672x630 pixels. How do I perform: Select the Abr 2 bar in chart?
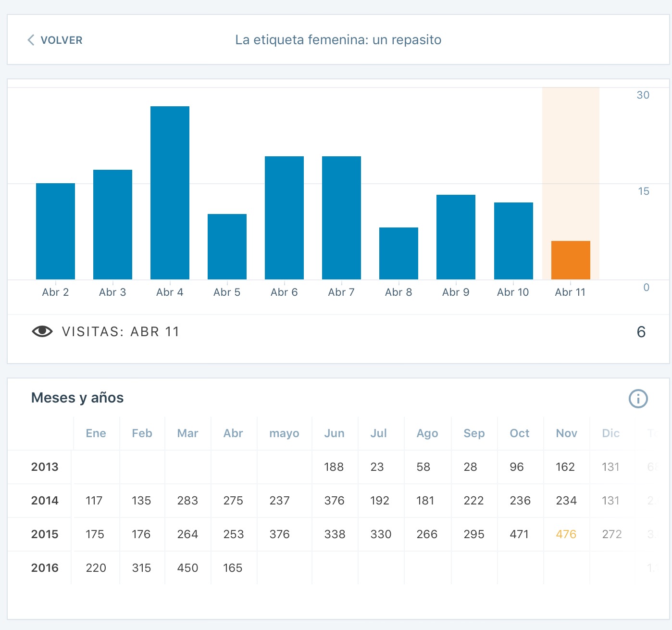[55, 231]
